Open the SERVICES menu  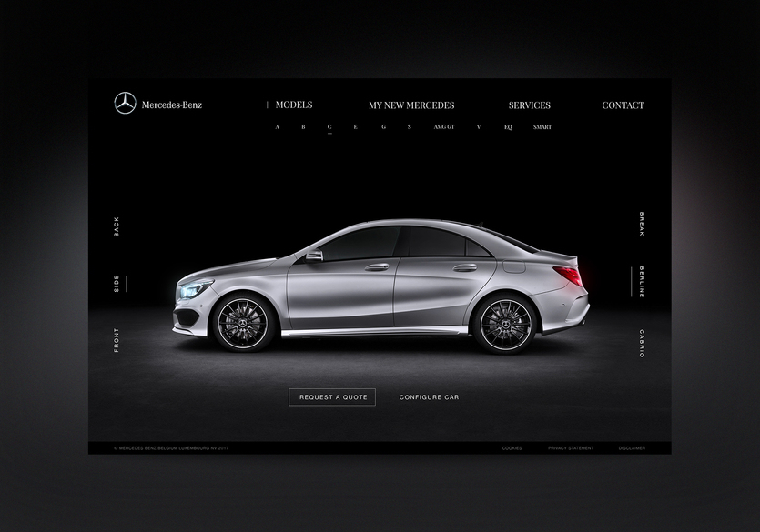pyautogui.click(x=530, y=105)
